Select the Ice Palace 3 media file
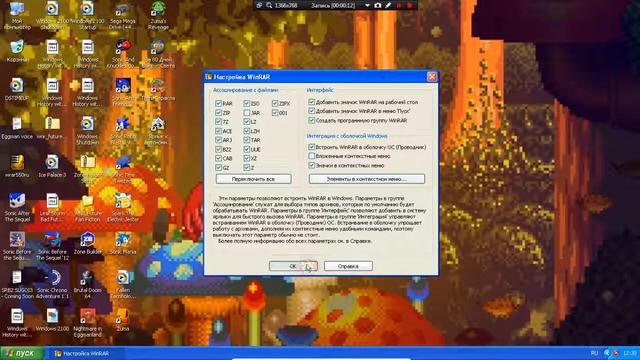 point(52,167)
